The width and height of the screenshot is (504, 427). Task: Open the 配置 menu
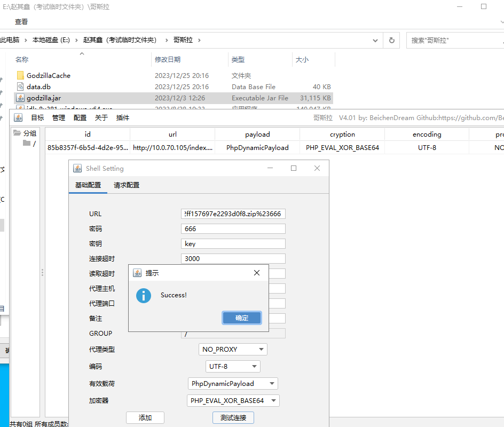coord(80,118)
